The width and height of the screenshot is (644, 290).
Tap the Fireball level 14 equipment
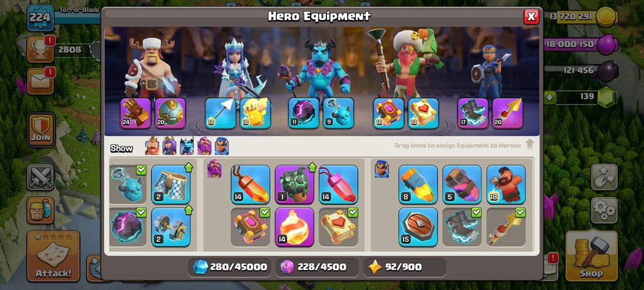click(x=294, y=227)
